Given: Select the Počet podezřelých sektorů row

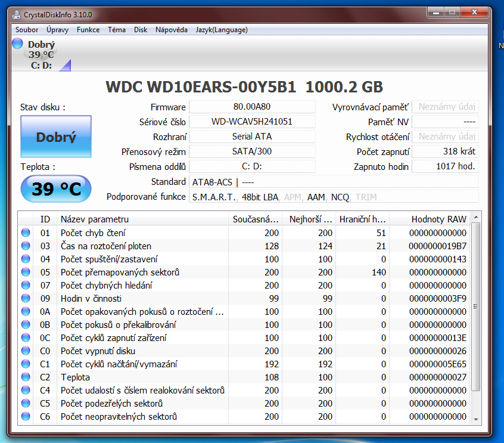Looking at the screenshot, I should [x=244, y=404].
